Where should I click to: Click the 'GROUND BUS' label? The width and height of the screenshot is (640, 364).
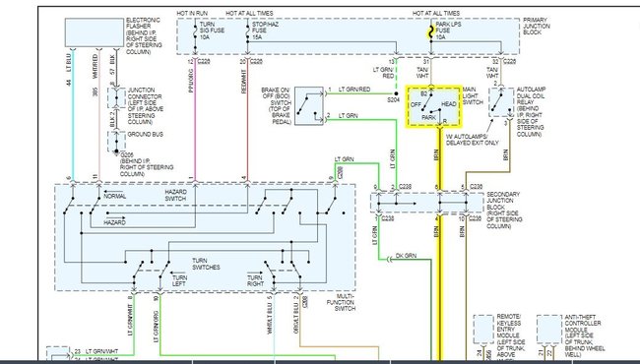[x=146, y=134]
